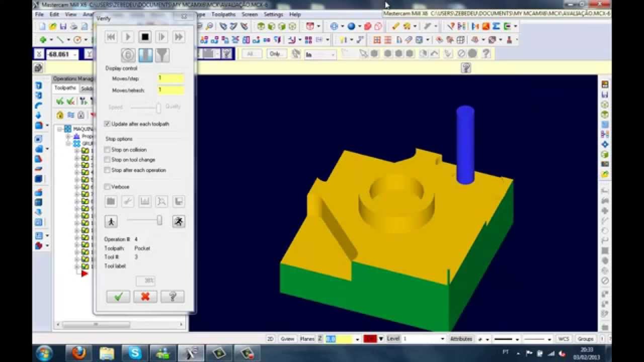Click the Only selection mask button
This screenshot has height=362, width=644.
click(276, 54)
